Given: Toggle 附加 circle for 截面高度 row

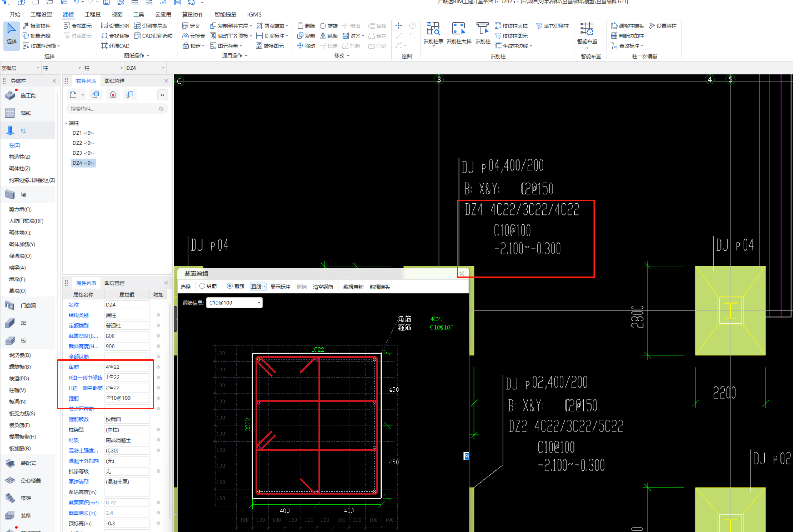Looking at the screenshot, I should tap(158, 346).
